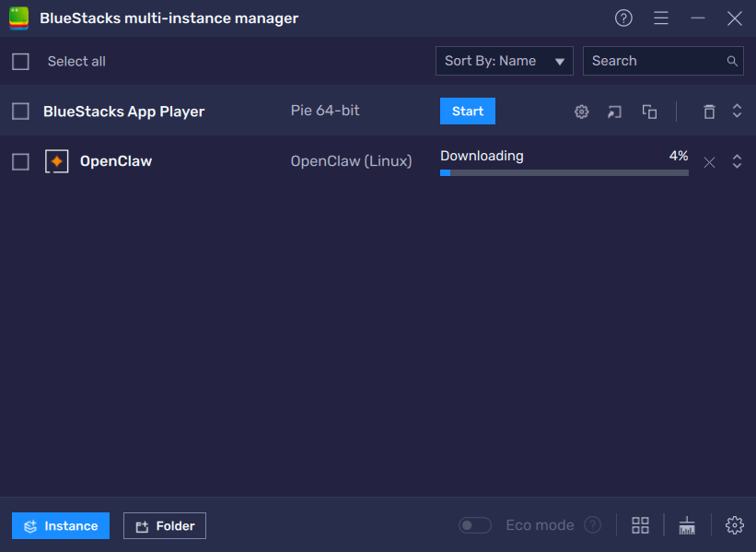The height and width of the screenshot is (552, 756).
Task: Minimize the multi-instance manager window
Action: point(698,18)
